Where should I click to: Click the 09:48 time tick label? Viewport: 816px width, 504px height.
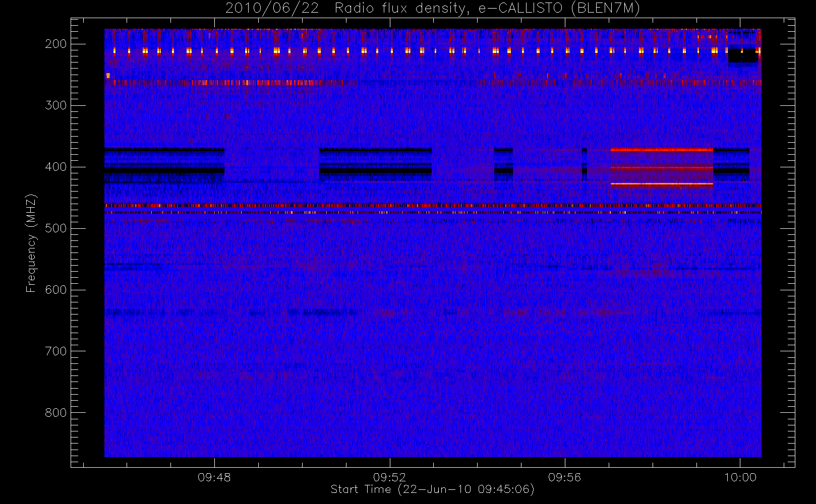(214, 477)
